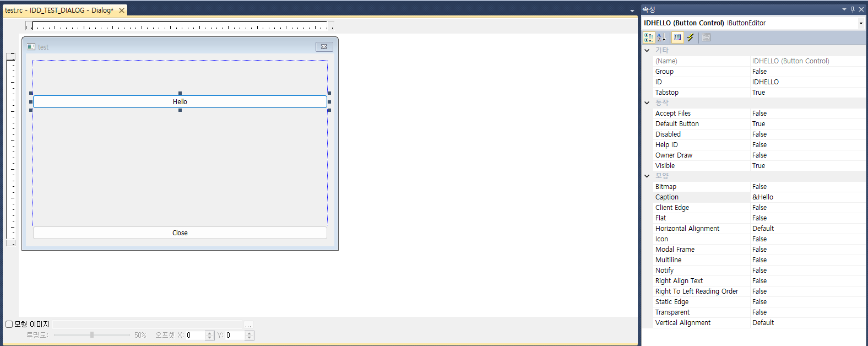Select the Horizontal Alignment property
This screenshot has width=868, height=346.
tap(759, 229)
